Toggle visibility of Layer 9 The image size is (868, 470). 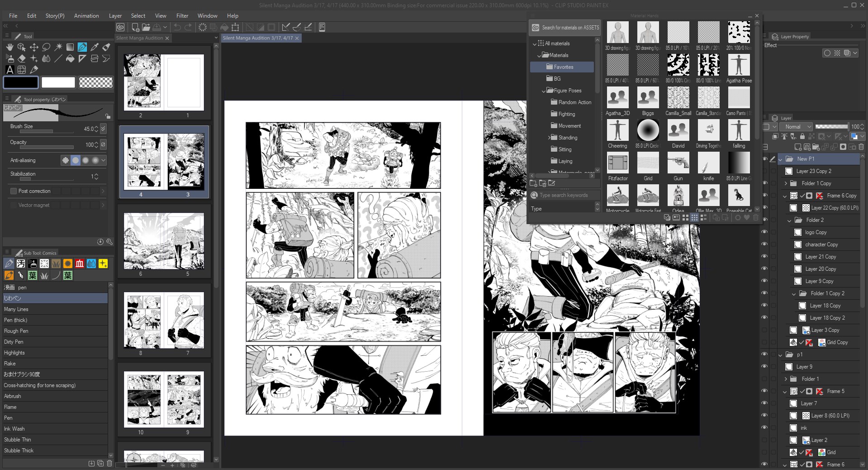764,367
